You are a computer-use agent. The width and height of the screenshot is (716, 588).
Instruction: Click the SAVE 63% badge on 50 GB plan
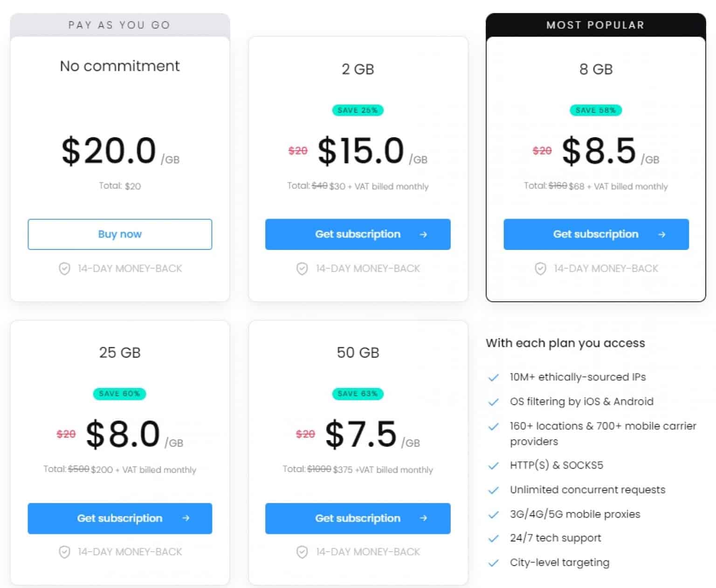pos(358,394)
